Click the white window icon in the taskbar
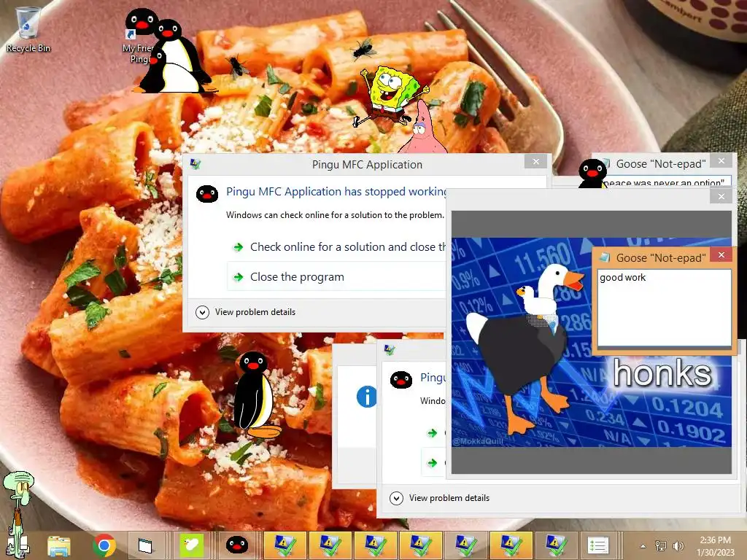 pyautogui.click(x=145, y=545)
